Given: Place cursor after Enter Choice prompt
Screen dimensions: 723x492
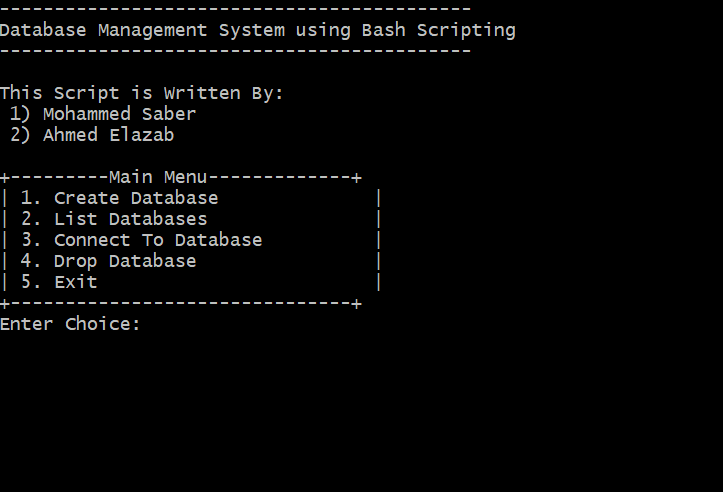Looking at the screenshot, I should pyautogui.click(x=152, y=325).
